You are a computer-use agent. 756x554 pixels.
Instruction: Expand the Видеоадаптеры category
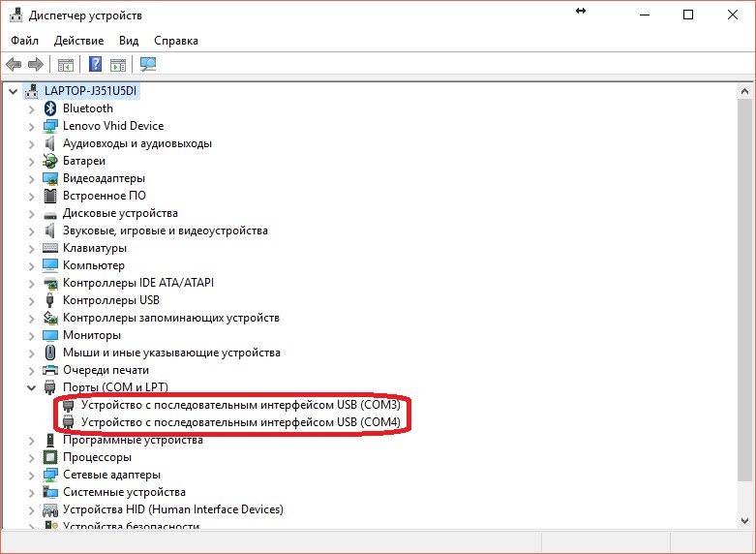click(x=31, y=178)
